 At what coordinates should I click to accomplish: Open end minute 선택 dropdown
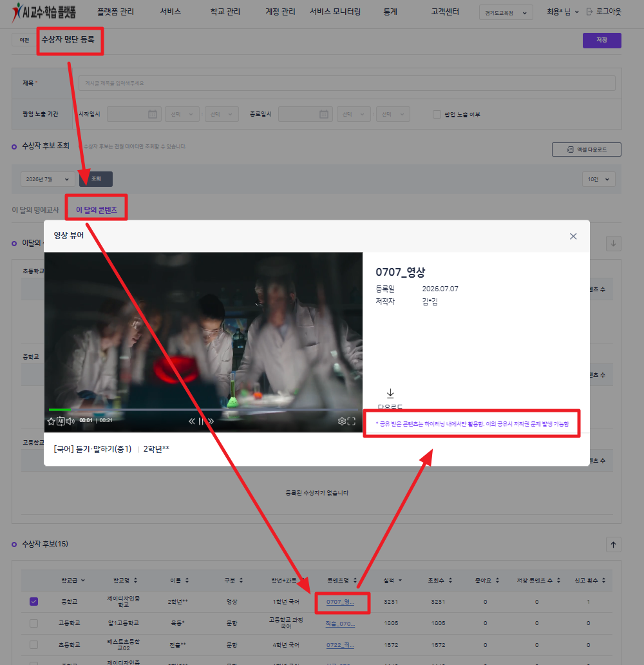pyautogui.click(x=393, y=114)
